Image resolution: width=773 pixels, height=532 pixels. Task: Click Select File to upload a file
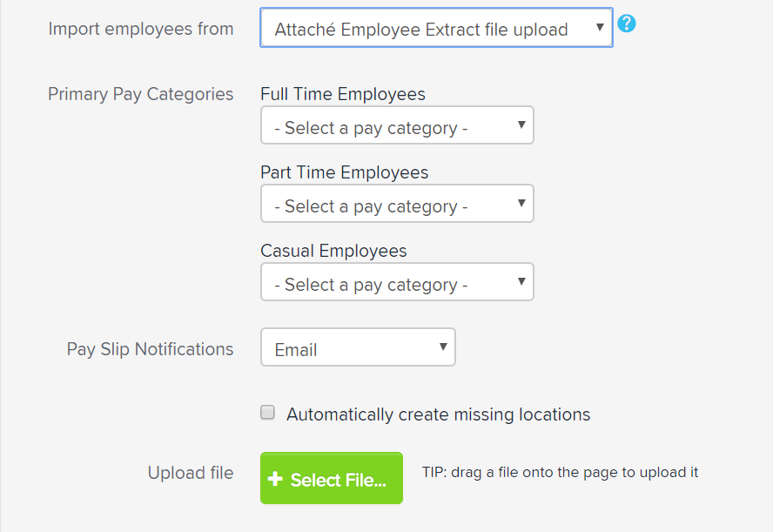[331, 478]
